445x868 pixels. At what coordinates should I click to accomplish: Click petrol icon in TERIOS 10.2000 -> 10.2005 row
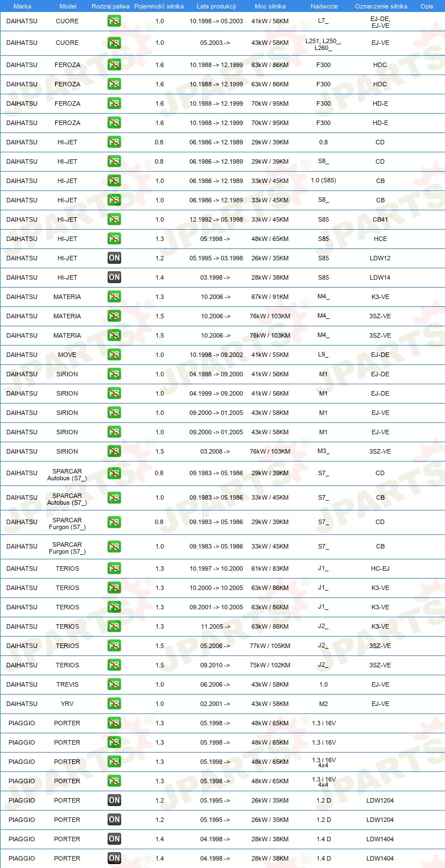(114, 588)
